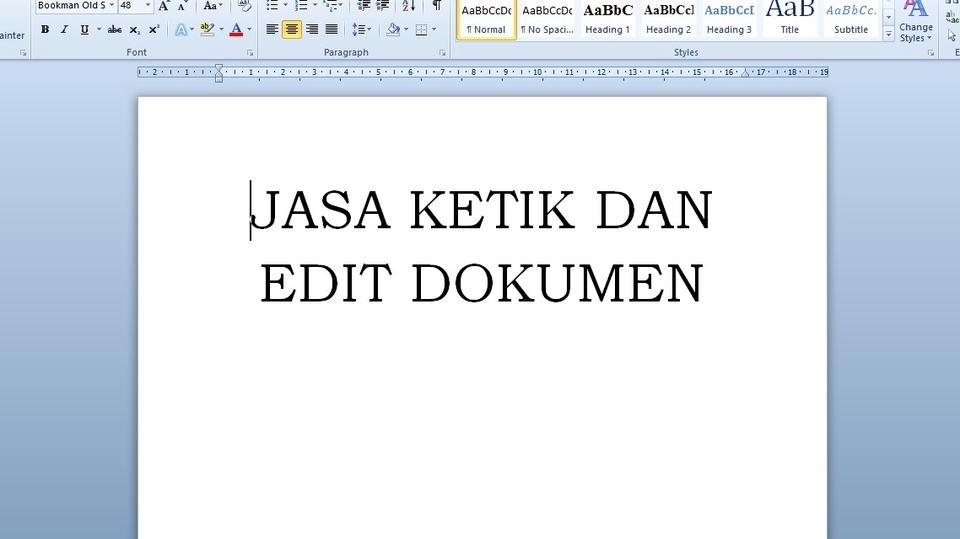Open Shading dropdown arrow
Screen dimensions: 960x539
pos(406,29)
